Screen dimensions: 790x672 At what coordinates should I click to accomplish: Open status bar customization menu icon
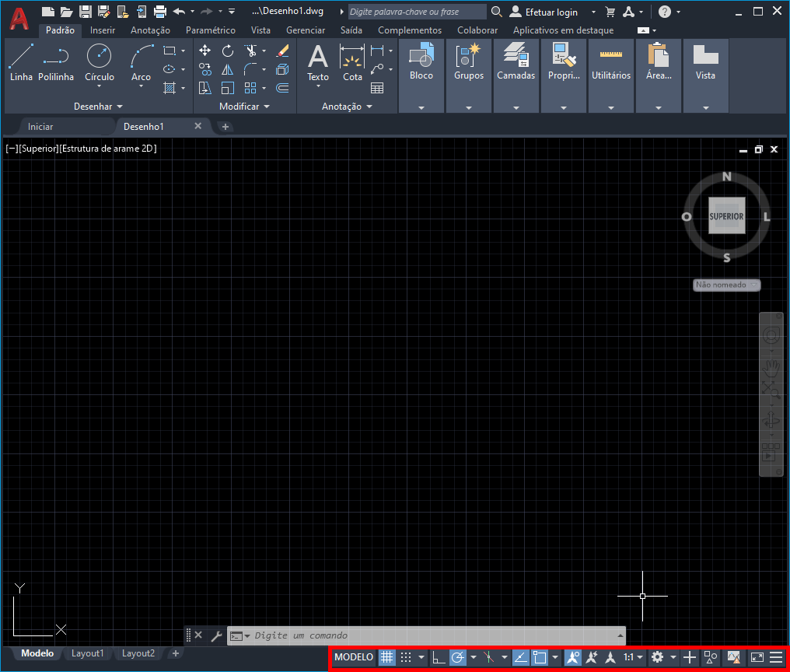click(776, 657)
